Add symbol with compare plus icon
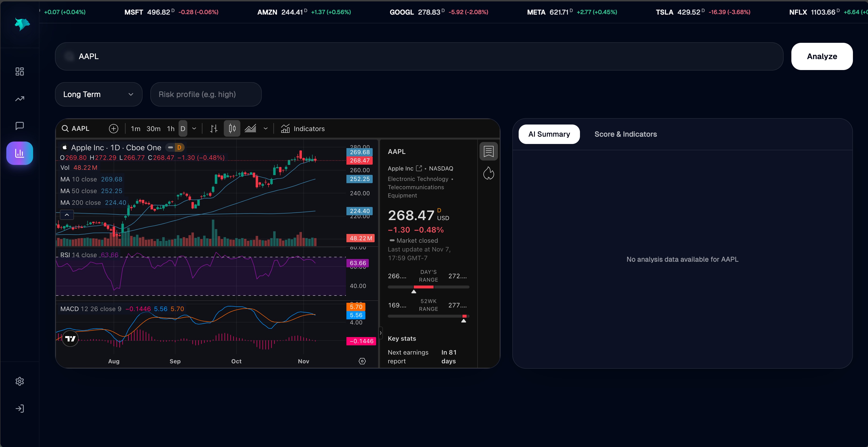The image size is (868, 447). tap(114, 129)
